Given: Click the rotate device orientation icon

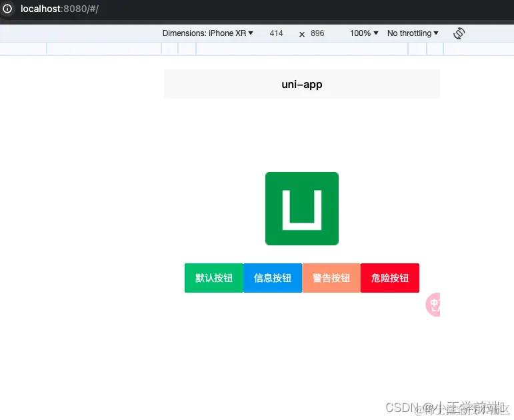Looking at the screenshot, I should click(459, 33).
